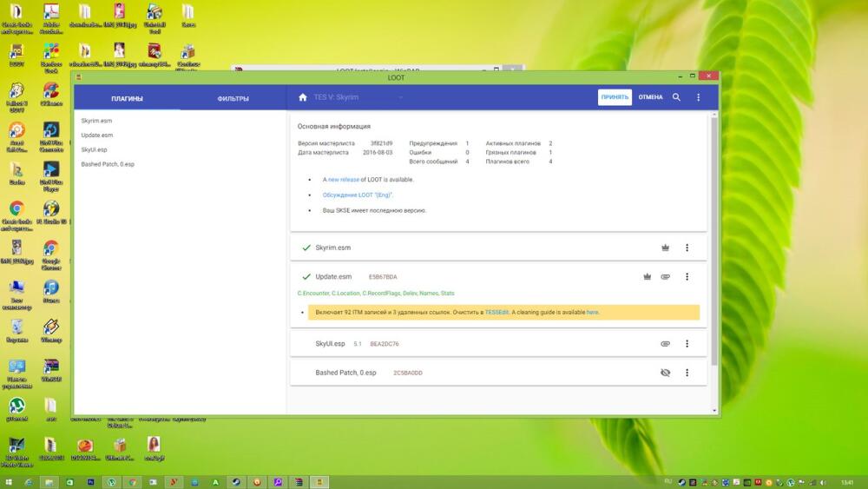Click masterlist version 3f821d9

point(381,143)
